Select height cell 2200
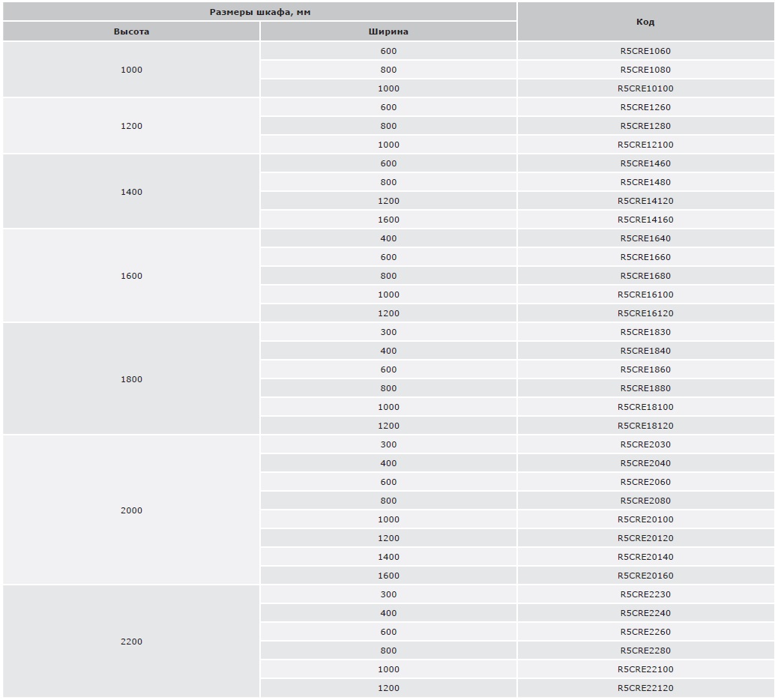This screenshot has width=775, height=700. (131, 642)
